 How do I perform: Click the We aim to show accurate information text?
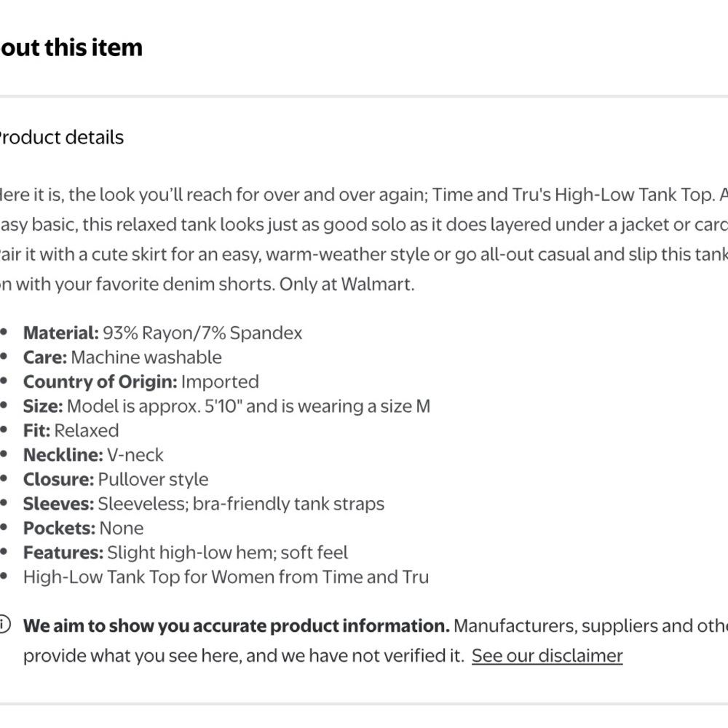pyautogui.click(x=237, y=626)
